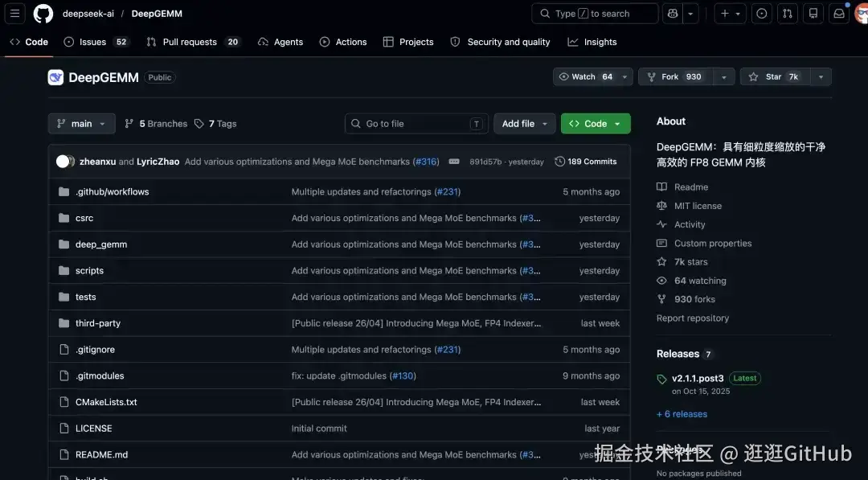Click the book icon next to Readme
The width and height of the screenshot is (868, 480).
pos(661,187)
